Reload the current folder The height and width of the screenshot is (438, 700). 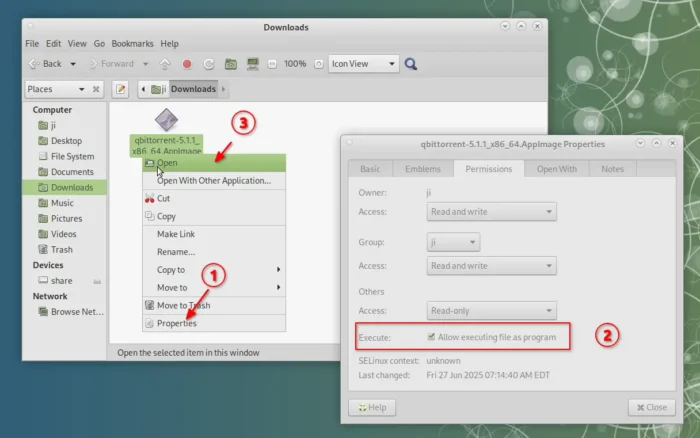pyautogui.click(x=208, y=64)
